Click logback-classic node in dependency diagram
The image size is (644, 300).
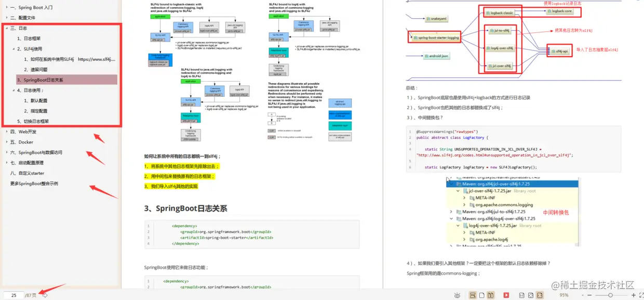[x=499, y=12]
